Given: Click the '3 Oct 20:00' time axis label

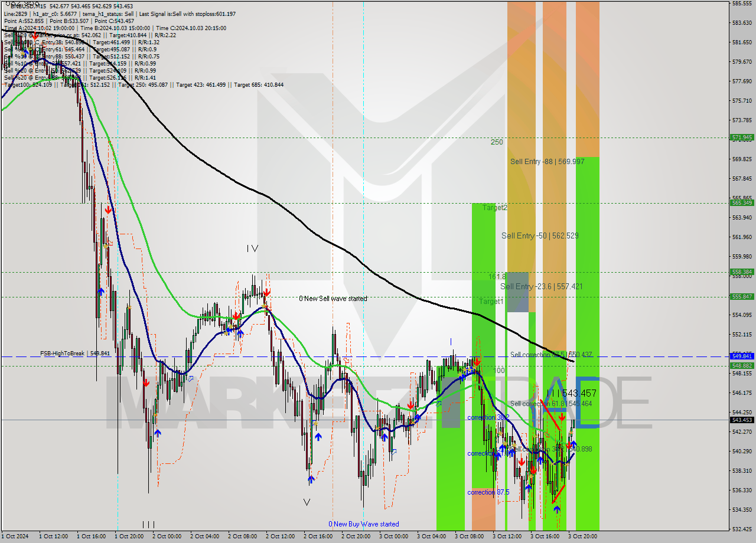Looking at the screenshot, I should 583,537.
